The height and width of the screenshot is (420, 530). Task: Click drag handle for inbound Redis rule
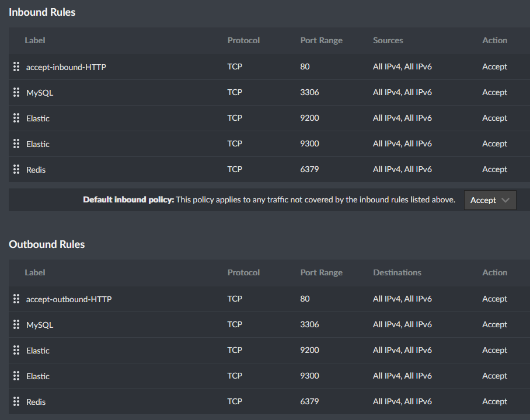[x=16, y=169]
